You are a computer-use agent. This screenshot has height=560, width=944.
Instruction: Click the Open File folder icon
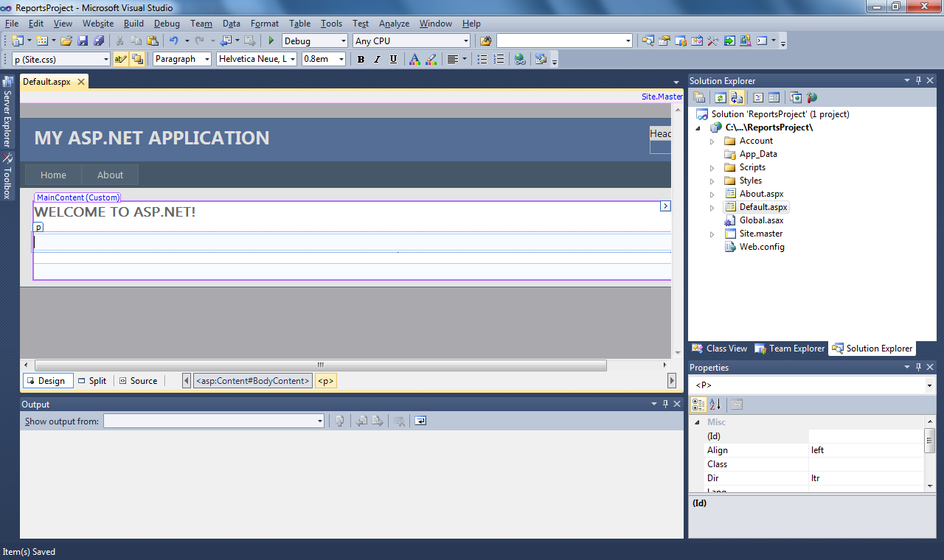pos(66,41)
